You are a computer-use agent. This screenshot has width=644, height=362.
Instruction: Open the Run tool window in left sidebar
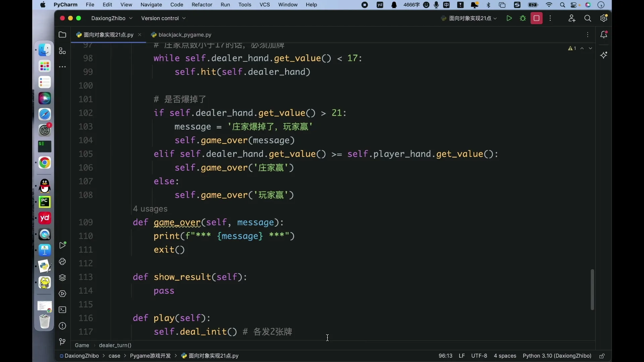coord(62,245)
